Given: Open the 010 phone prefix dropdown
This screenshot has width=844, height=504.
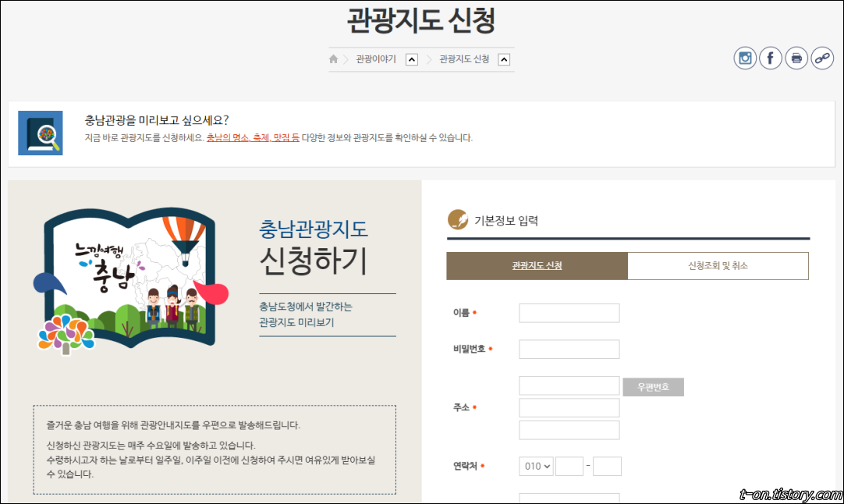Looking at the screenshot, I should click(536, 467).
